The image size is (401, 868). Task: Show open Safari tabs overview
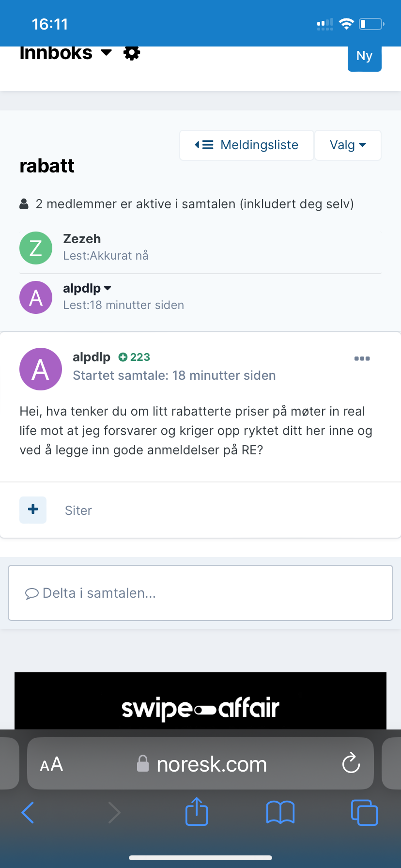[x=364, y=812]
